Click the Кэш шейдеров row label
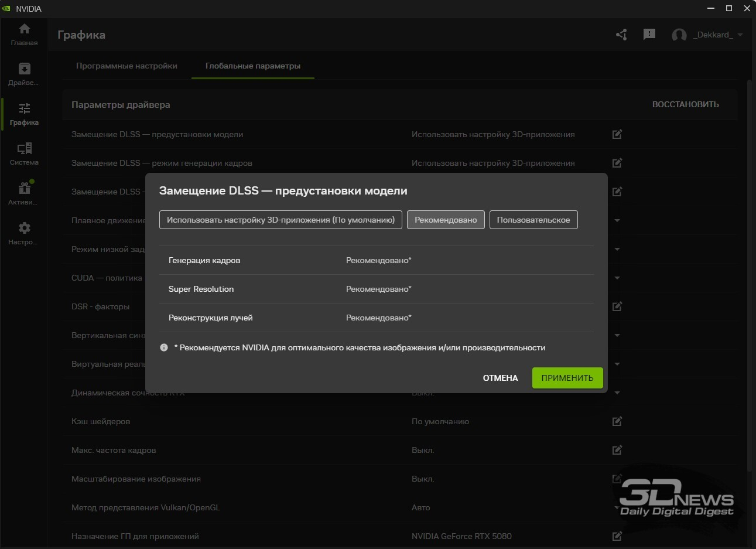756x549 pixels. coord(101,421)
